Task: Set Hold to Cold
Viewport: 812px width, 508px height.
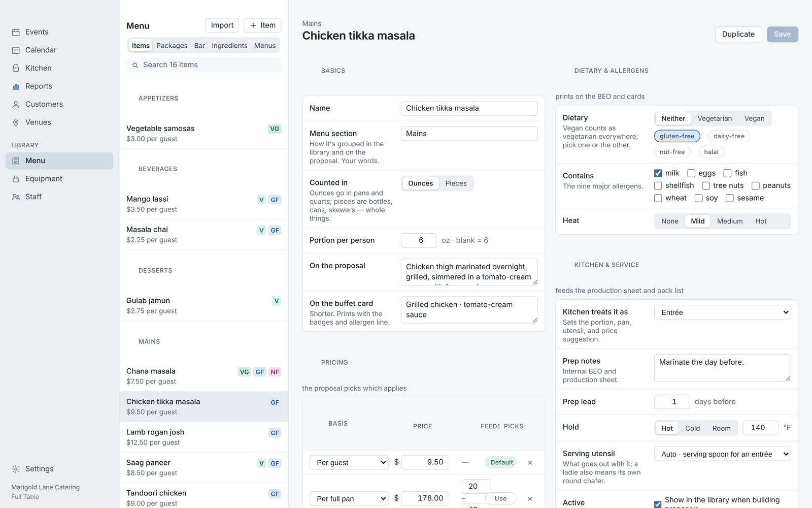Action: click(692, 428)
